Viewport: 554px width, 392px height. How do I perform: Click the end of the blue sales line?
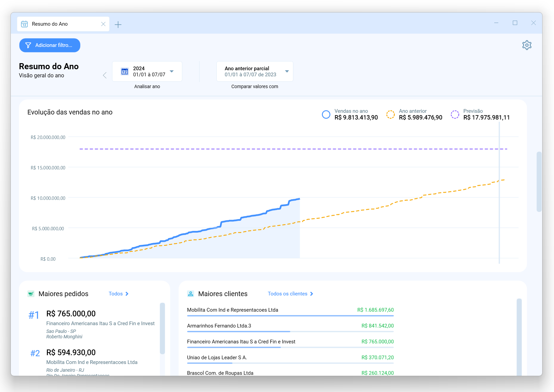[299, 199]
